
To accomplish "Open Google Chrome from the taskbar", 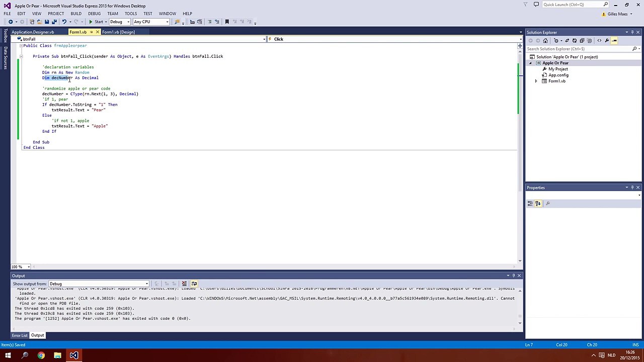I will point(41,355).
